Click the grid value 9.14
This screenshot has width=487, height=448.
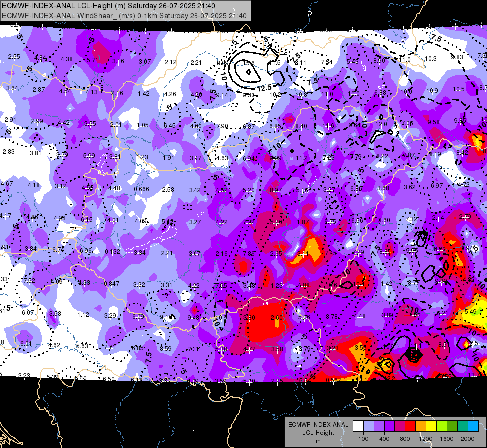[x=222, y=95]
